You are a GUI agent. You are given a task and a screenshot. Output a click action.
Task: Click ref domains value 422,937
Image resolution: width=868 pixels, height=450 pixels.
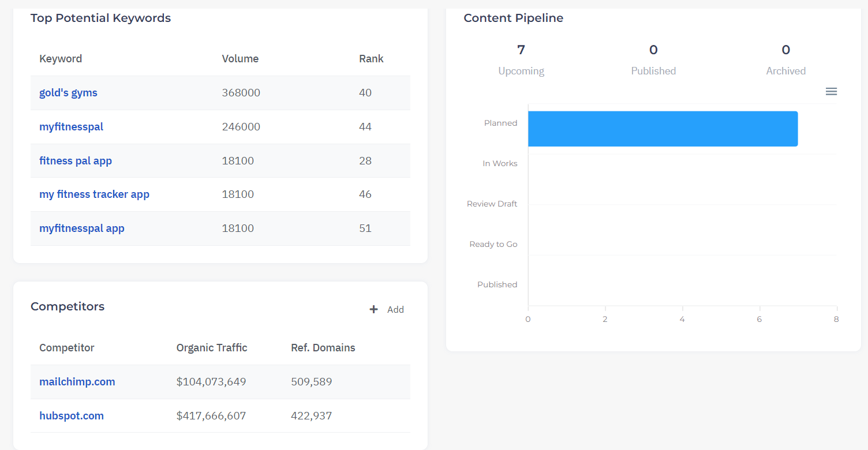click(312, 416)
